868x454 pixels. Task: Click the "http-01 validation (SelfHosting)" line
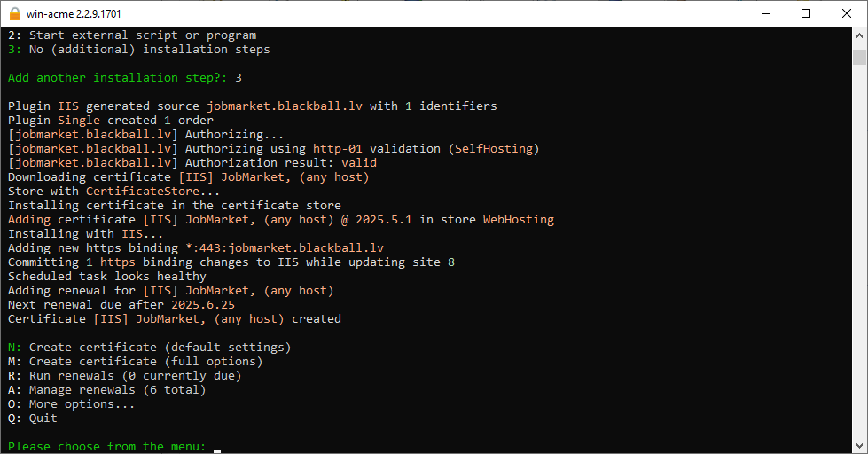[273, 149]
